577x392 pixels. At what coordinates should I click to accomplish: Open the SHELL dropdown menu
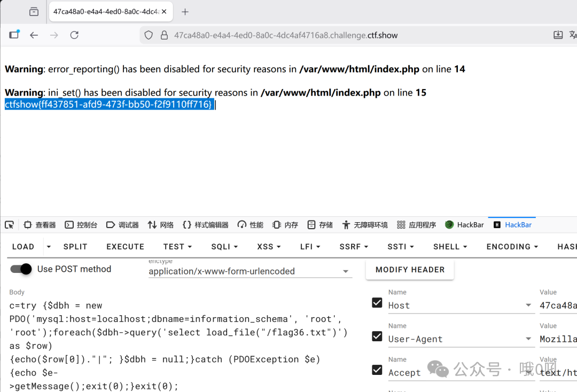[x=450, y=247]
